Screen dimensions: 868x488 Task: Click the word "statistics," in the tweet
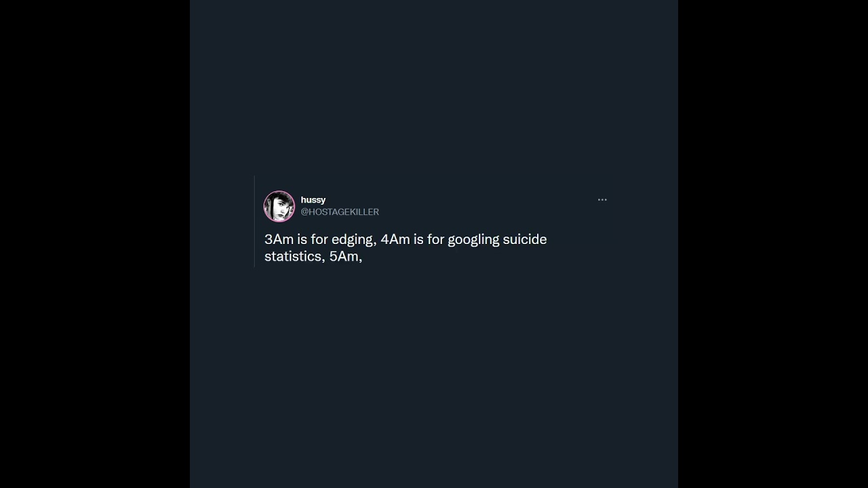point(293,257)
